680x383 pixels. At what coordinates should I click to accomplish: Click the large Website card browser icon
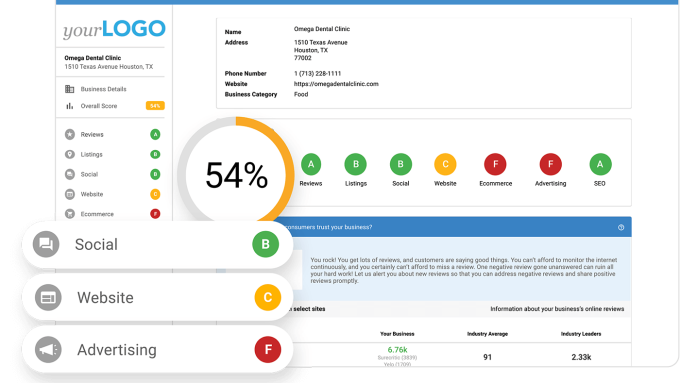pyautogui.click(x=48, y=298)
